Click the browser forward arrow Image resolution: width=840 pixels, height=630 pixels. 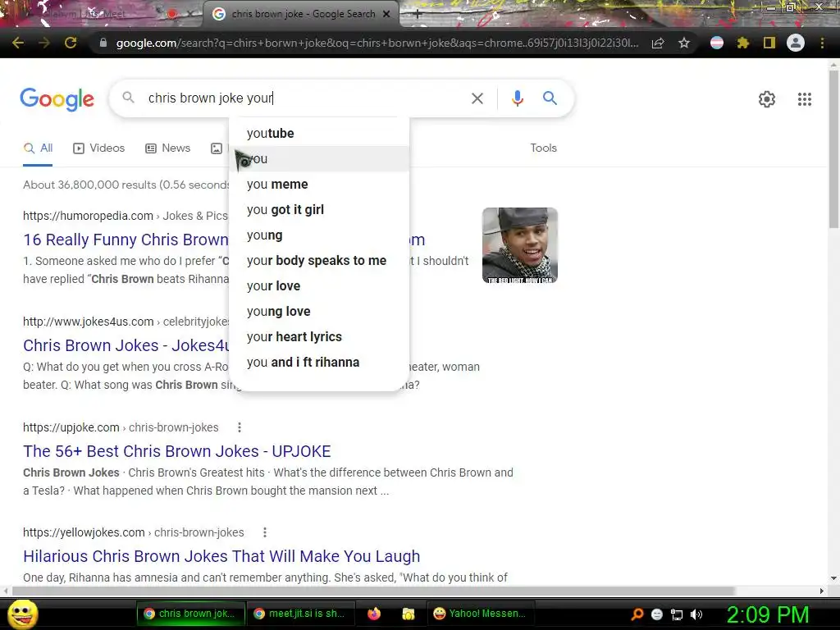click(x=44, y=43)
